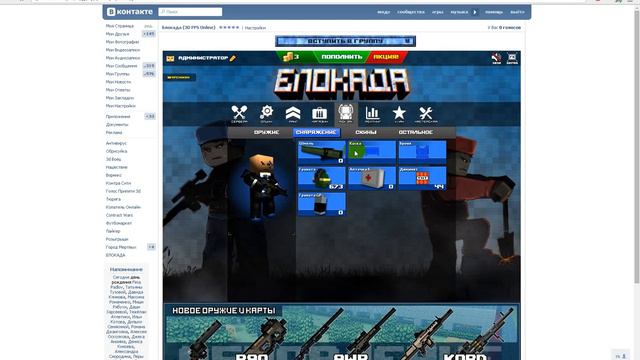The width and height of the screenshot is (640, 360).
Task: Click the gold coins balance icon
Action: [288, 57]
